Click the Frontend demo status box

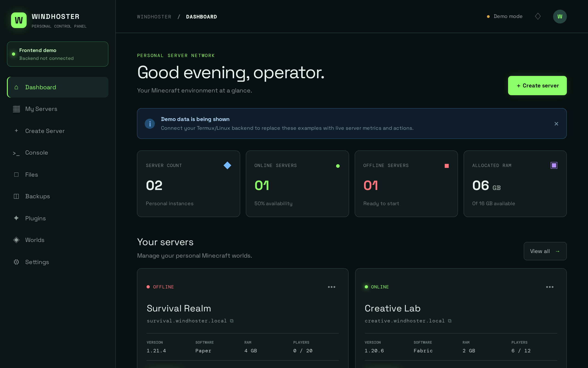pyautogui.click(x=58, y=54)
